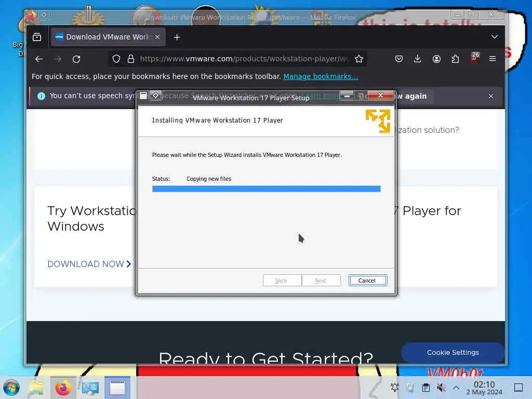The width and height of the screenshot is (532, 399).
Task: Click uBlock extension icon with badge 26
Action: pyautogui.click(x=474, y=58)
